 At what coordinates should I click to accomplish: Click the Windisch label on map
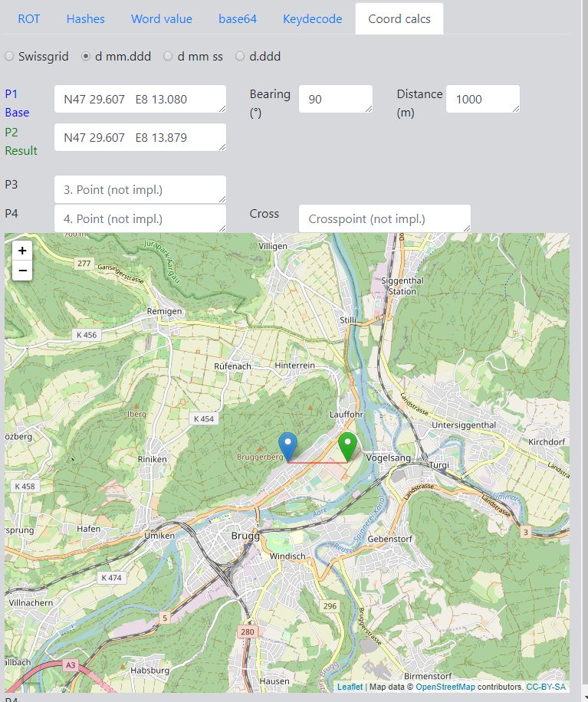pos(287,556)
